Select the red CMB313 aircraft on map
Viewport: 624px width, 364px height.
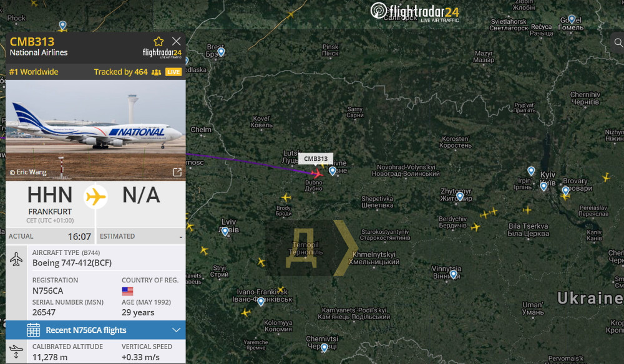pos(317,173)
